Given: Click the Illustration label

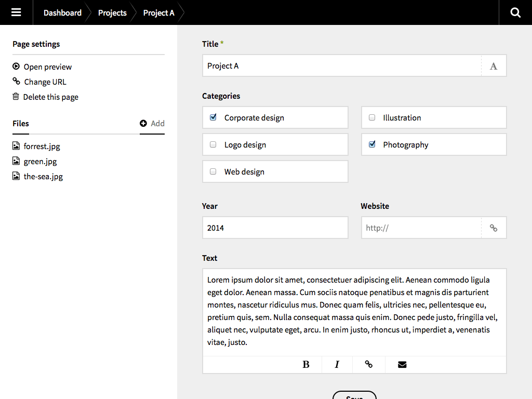Looking at the screenshot, I should (x=402, y=118).
